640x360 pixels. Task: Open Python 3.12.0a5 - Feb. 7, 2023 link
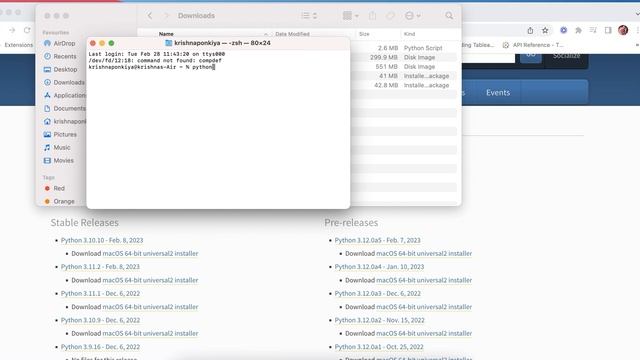coord(378,240)
